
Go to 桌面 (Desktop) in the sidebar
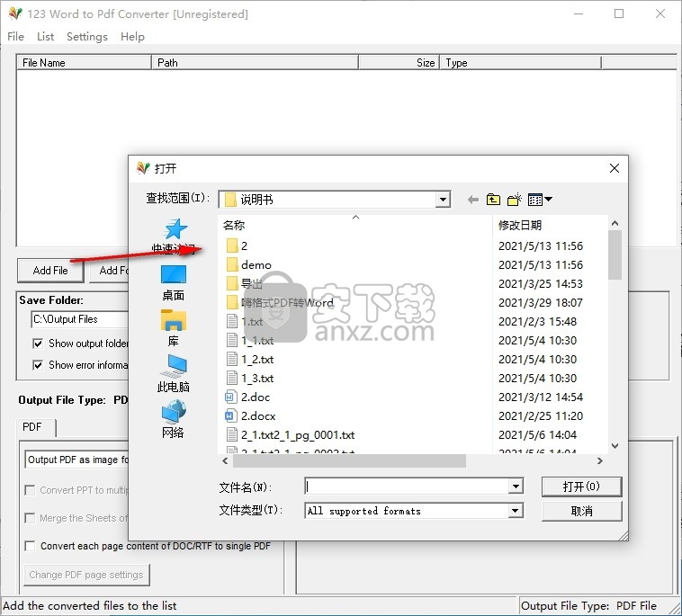click(x=173, y=283)
